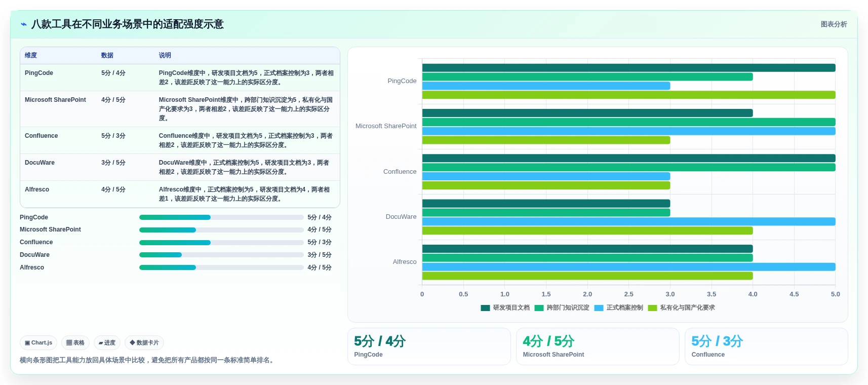Image resolution: width=868 pixels, height=385 pixels.
Task: Select the 进度 chip
Action: click(107, 343)
